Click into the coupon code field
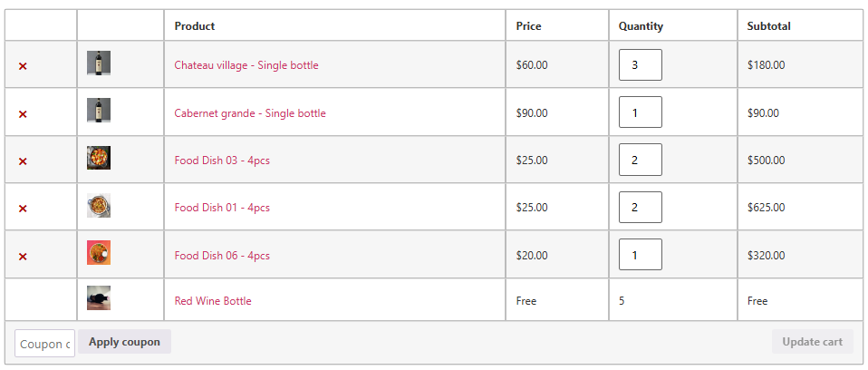The width and height of the screenshot is (868, 370). click(44, 344)
